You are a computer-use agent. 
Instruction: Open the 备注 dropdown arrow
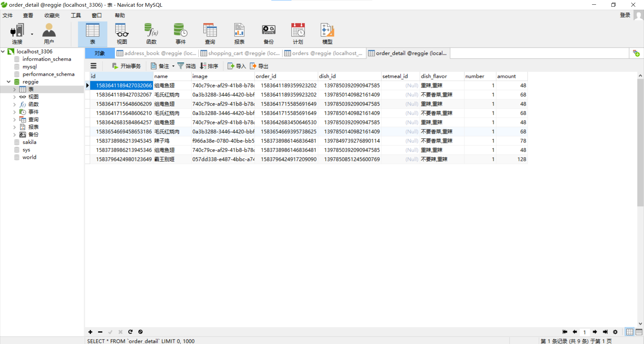click(173, 66)
